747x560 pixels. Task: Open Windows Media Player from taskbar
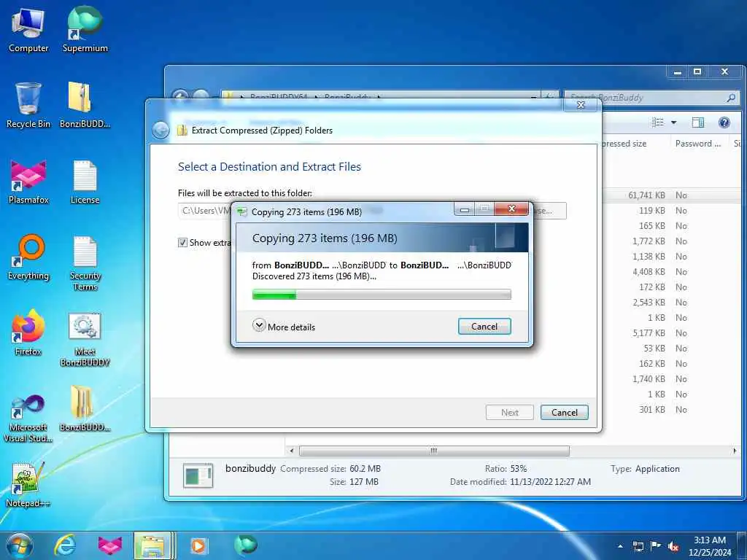[198, 545]
